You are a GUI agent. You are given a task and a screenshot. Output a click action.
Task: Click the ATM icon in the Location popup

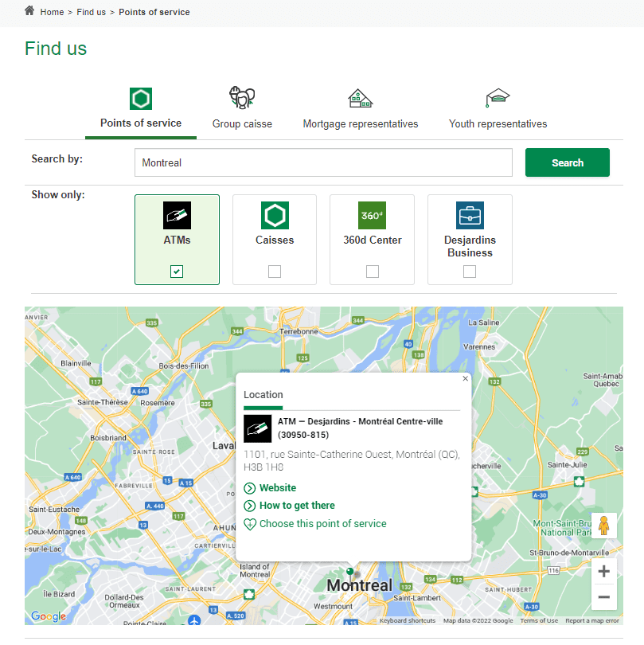click(257, 428)
